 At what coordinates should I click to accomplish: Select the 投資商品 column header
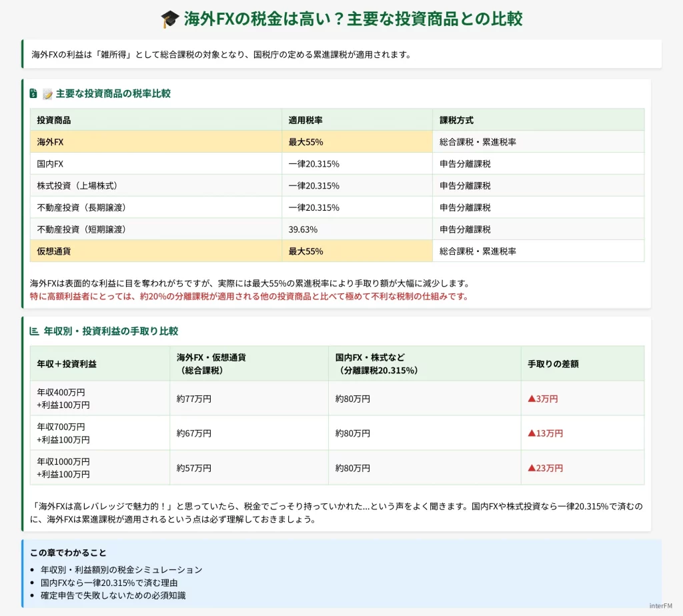pos(55,120)
